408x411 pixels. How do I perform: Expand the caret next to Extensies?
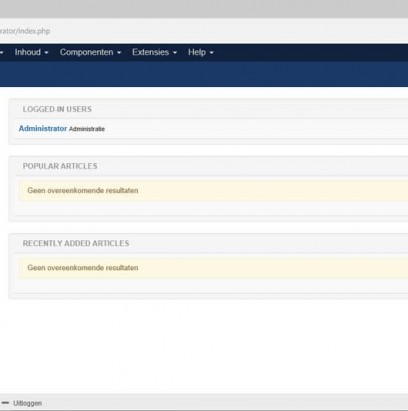(175, 53)
